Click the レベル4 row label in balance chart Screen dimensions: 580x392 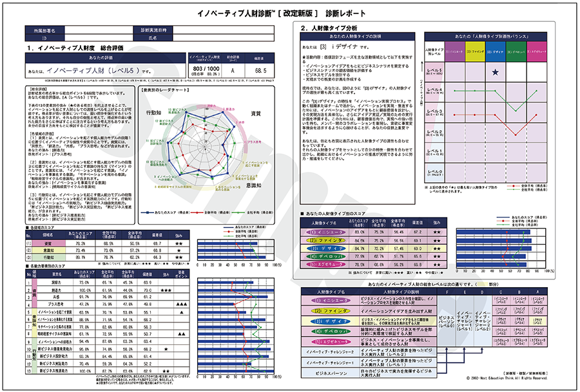pyautogui.click(x=434, y=91)
